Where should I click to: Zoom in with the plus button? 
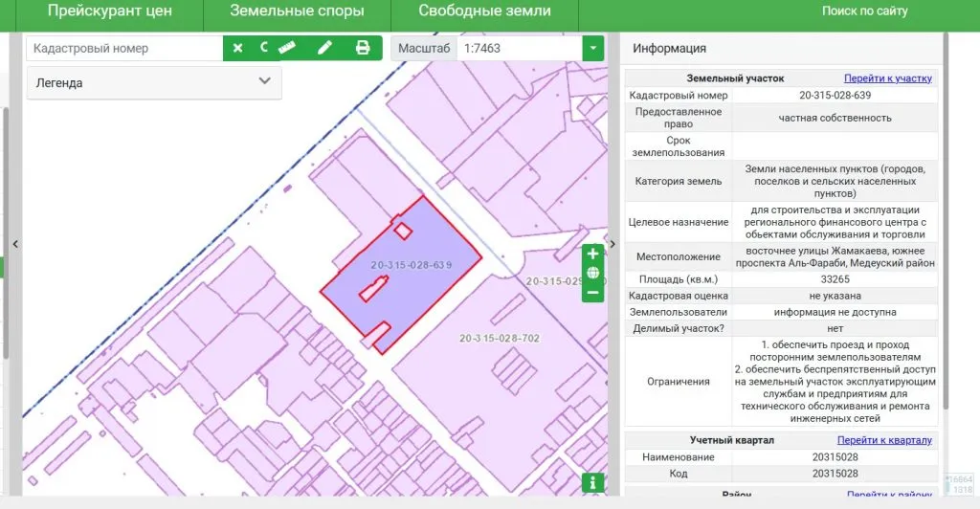pyautogui.click(x=593, y=254)
